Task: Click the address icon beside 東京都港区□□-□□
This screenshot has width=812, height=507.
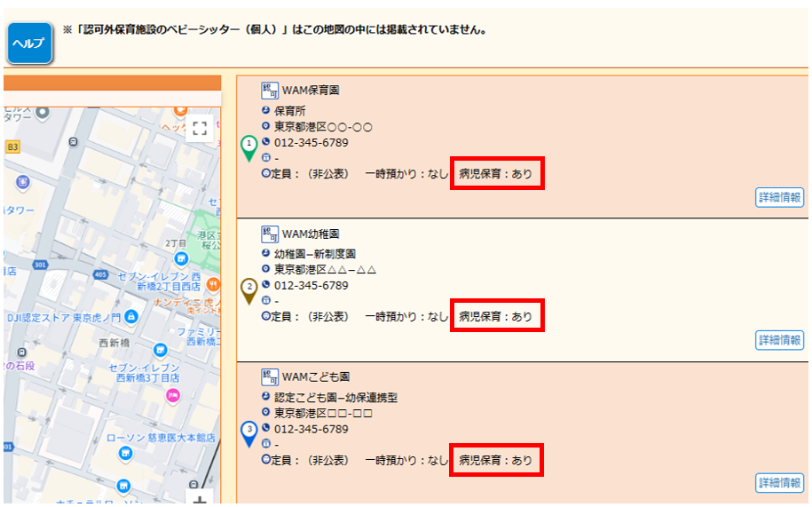Action: coord(265,412)
